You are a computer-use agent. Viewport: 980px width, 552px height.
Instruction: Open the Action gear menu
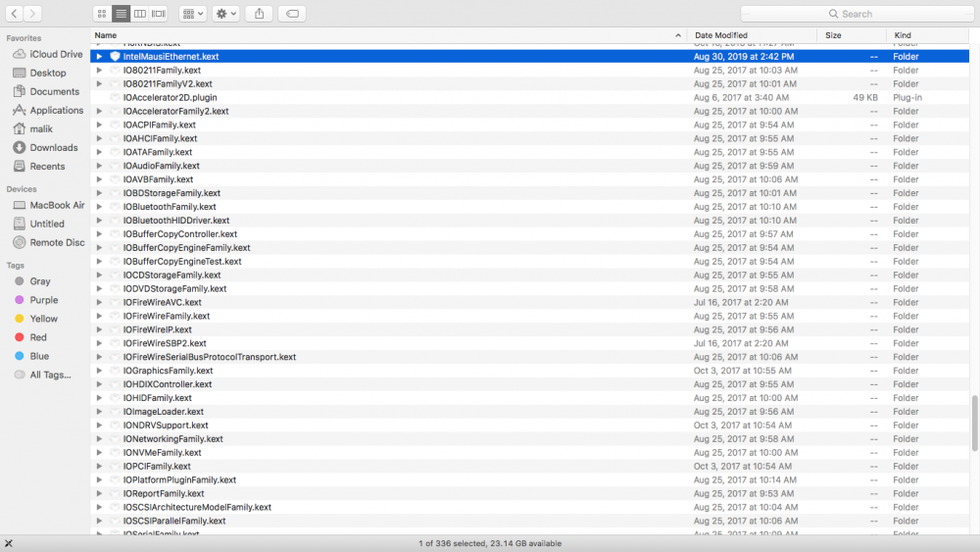point(226,14)
